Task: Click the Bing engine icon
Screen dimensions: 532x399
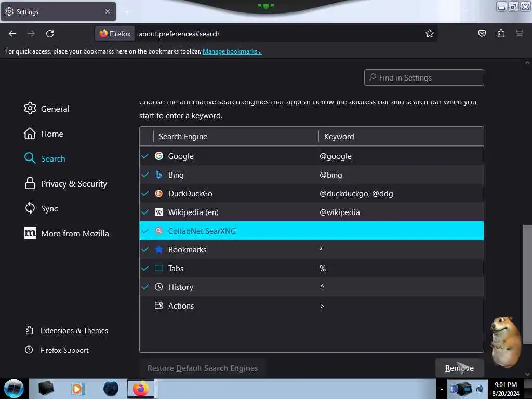Action: point(159,175)
